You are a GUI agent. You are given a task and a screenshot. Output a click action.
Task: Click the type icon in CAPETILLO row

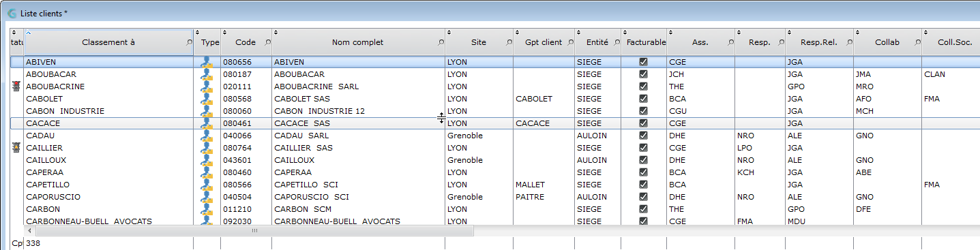(207, 185)
